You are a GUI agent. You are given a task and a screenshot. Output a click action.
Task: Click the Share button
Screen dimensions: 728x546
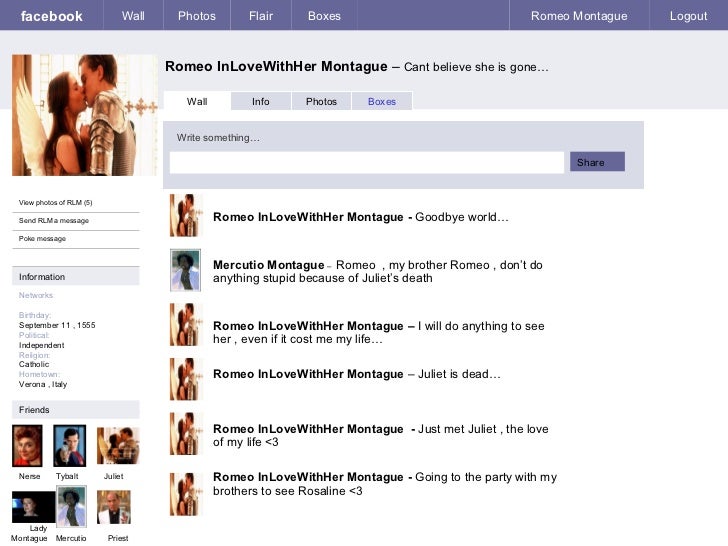[597, 162]
